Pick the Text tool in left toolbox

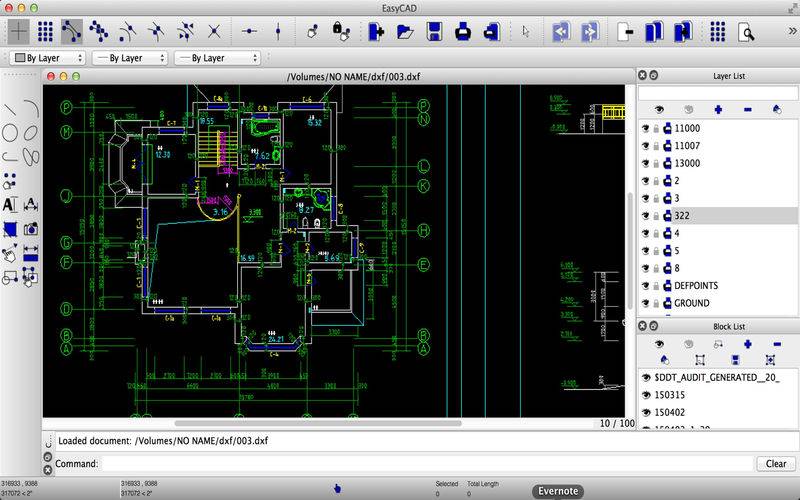[x=10, y=204]
